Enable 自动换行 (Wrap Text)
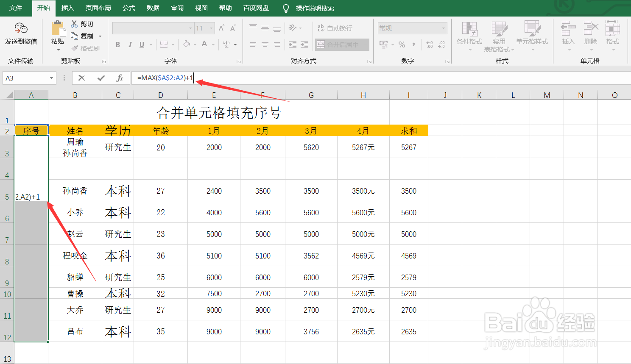 [x=335, y=28]
